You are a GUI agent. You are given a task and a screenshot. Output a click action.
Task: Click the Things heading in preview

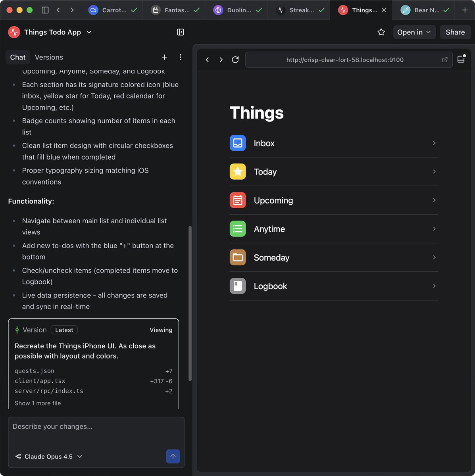257,113
